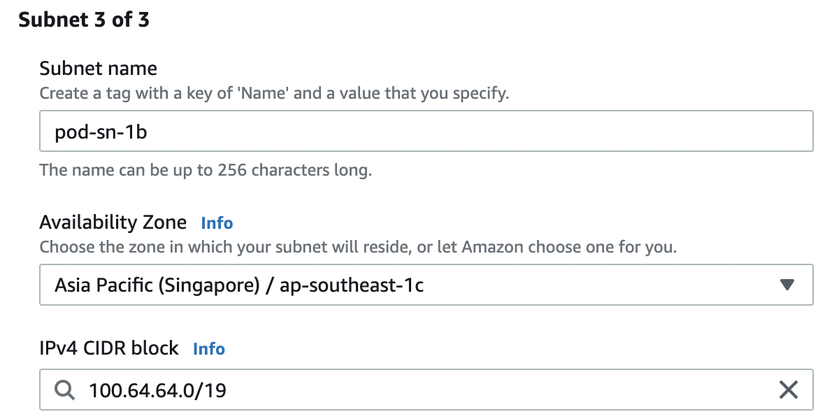Click the 'Choose the zone' description text
825x417 pixels.
point(358,247)
